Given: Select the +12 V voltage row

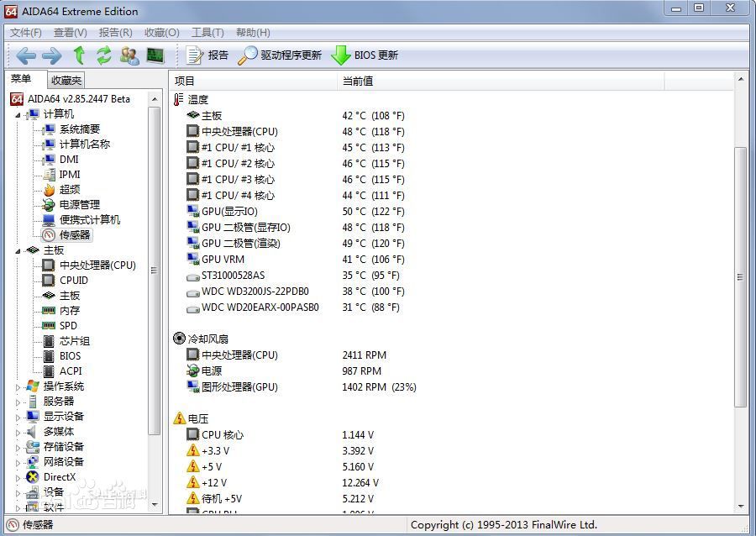Looking at the screenshot, I should click(282, 482).
